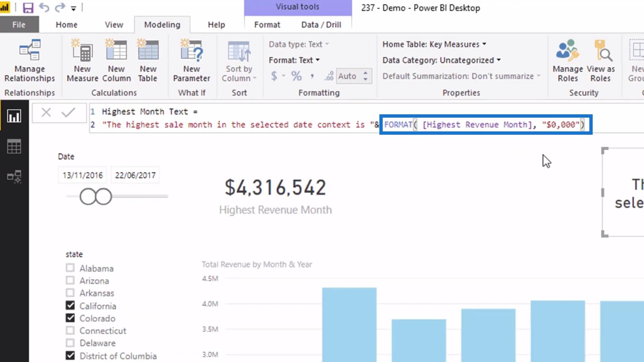
Task: Click the Auto decimal places field
Action: [349, 76]
